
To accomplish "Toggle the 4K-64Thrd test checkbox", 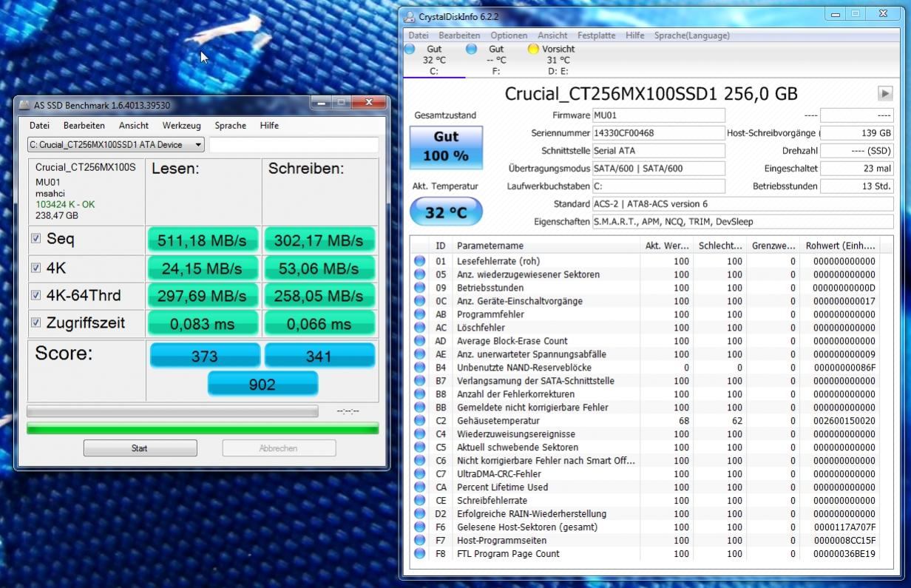I will 35,295.
